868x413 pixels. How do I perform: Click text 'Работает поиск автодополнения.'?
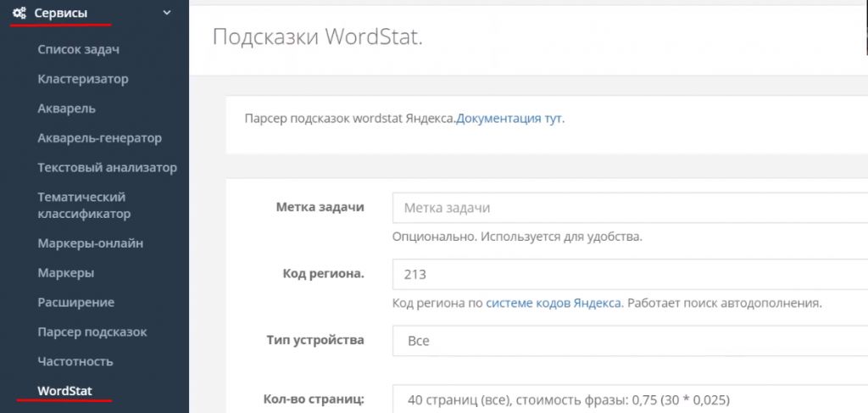tap(726, 304)
